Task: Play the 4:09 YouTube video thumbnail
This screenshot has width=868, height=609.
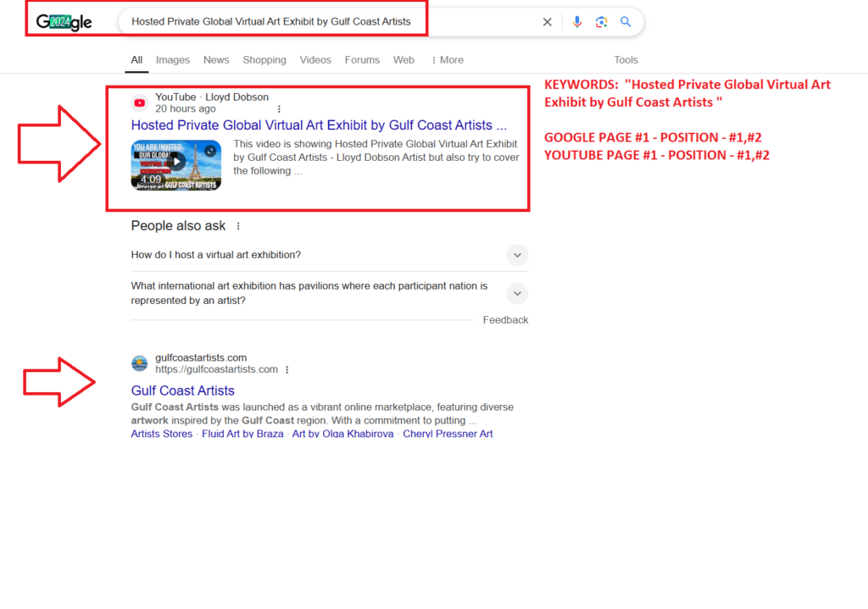Action: [x=176, y=164]
